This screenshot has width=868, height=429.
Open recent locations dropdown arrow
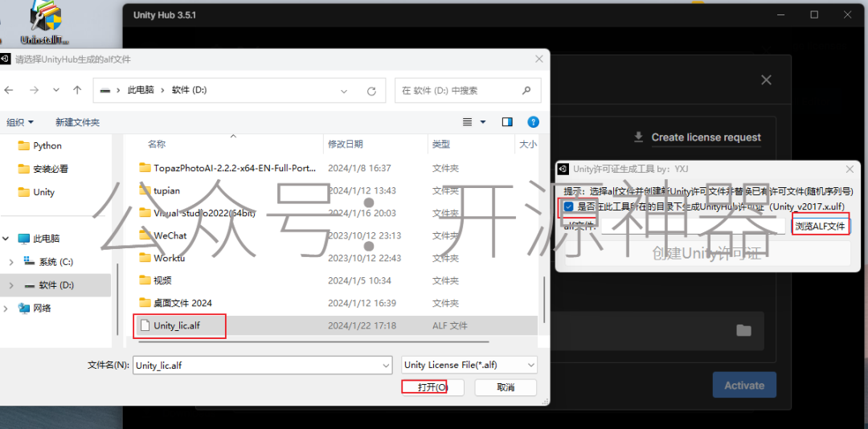[56, 90]
